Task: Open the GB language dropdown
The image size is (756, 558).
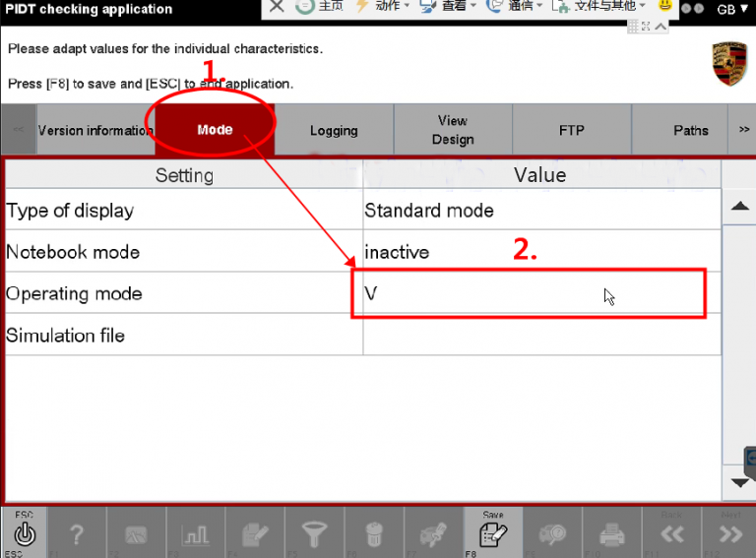Action: coord(731,9)
